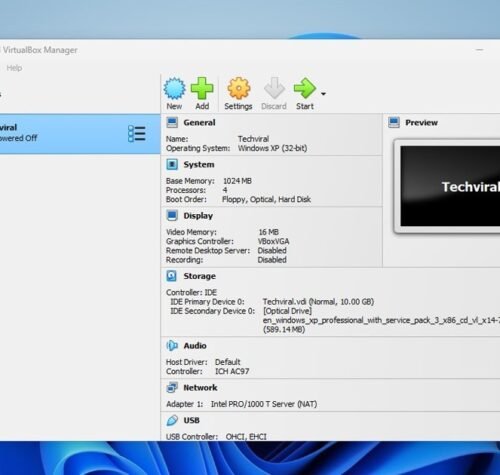The width and height of the screenshot is (500, 475).
Task: Click Techviral.vdi (Normal, 10.00 GB)
Action: 318,302
